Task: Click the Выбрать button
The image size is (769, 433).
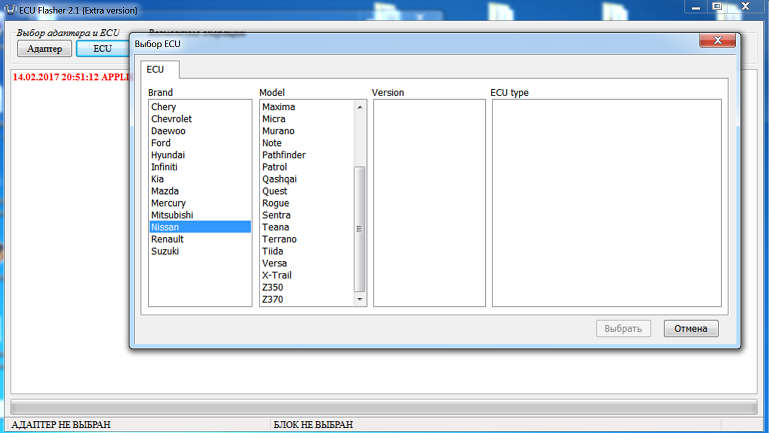Action: pos(623,329)
